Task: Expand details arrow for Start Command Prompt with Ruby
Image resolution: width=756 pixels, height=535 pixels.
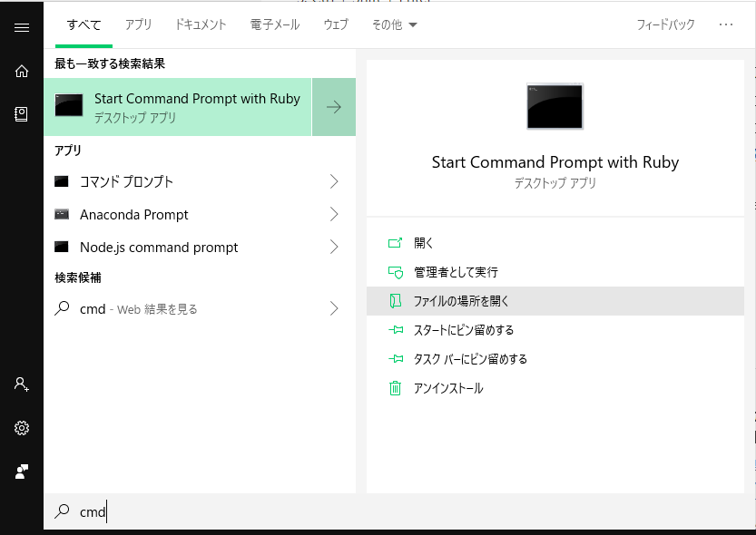Action: coord(334,107)
